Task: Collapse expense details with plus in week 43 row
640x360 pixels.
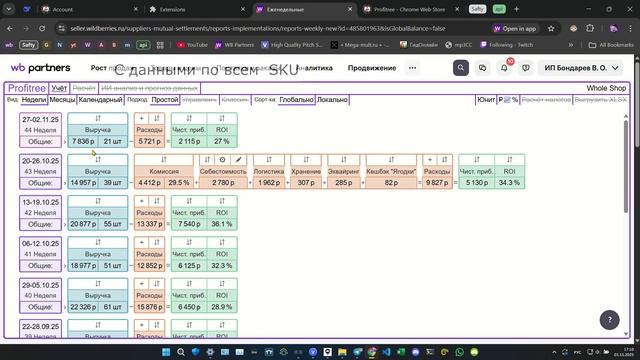Action: click(430, 160)
